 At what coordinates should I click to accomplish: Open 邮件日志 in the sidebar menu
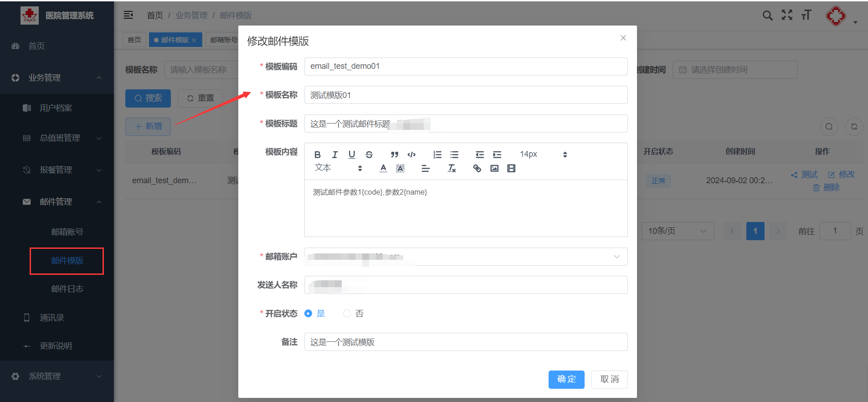67,289
